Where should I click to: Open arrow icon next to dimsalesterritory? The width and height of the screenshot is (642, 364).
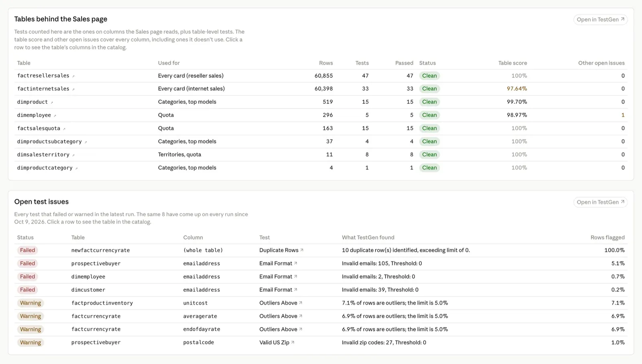73,155
